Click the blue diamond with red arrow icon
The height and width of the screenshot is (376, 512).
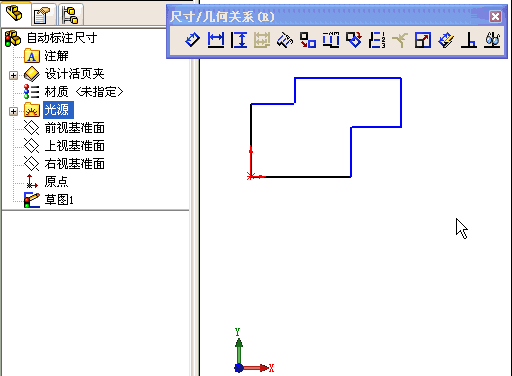[354, 40]
